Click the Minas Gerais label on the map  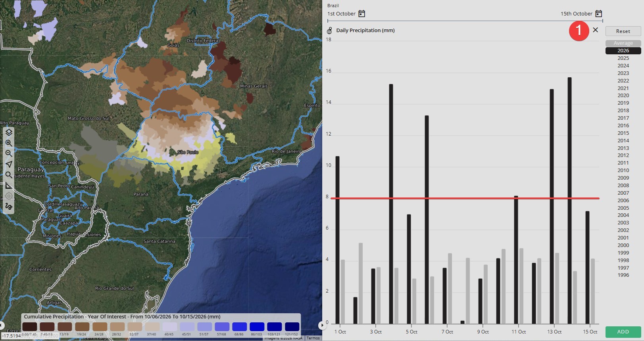tap(254, 86)
